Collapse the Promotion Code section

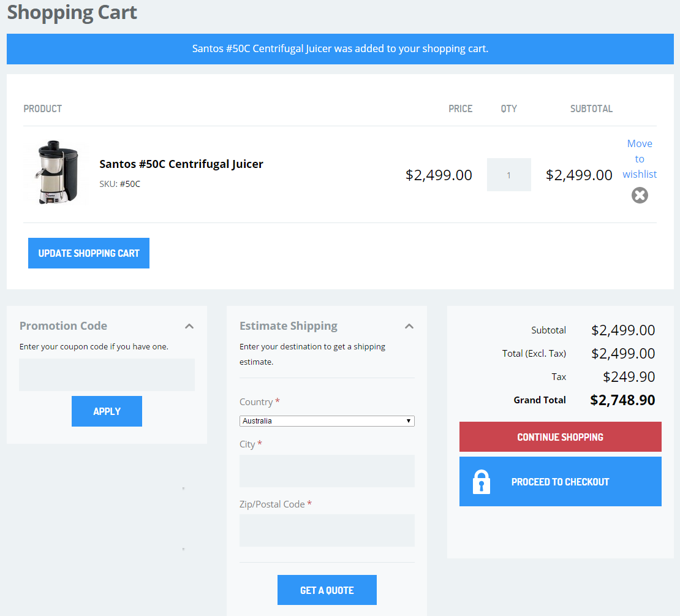point(189,326)
